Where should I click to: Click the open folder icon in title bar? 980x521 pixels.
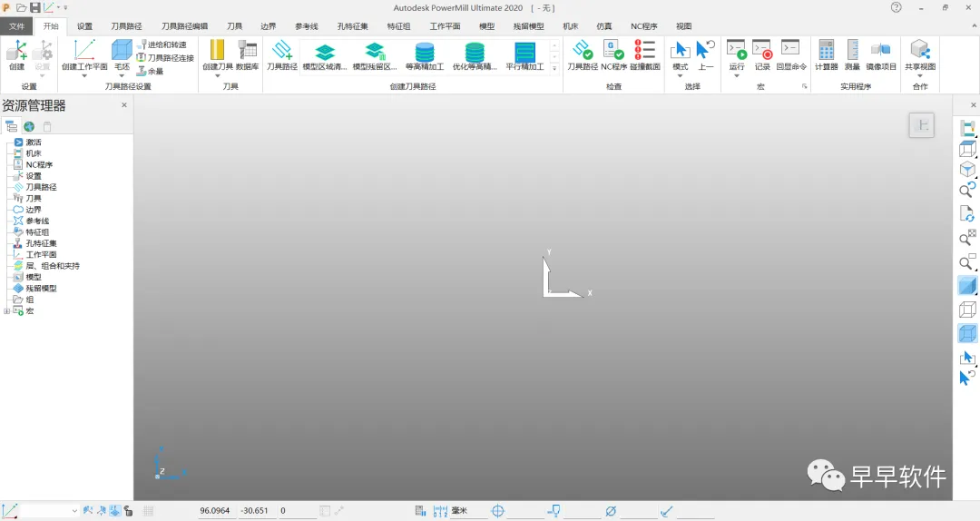point(21,7)
